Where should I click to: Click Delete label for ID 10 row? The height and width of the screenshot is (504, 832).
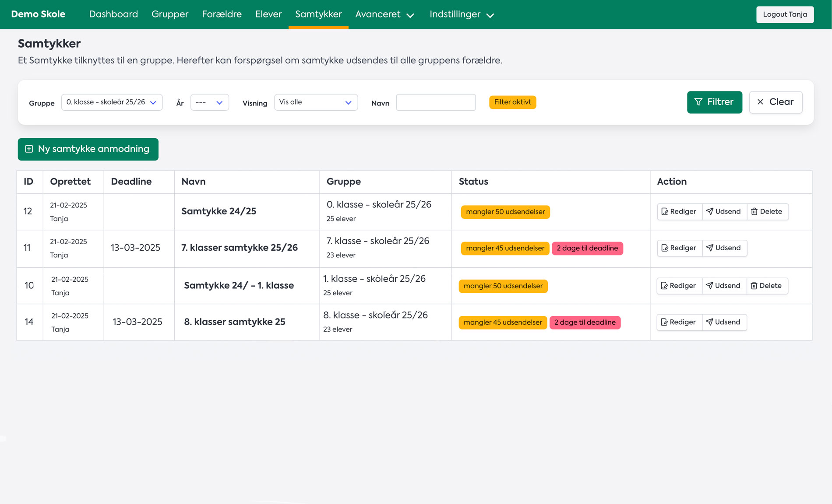pos(770,286)
